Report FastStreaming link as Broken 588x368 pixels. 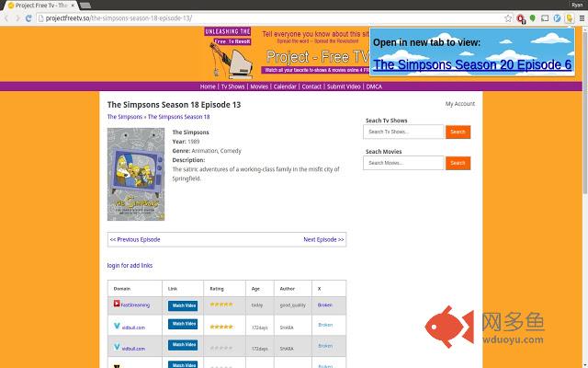pos(324,305)
